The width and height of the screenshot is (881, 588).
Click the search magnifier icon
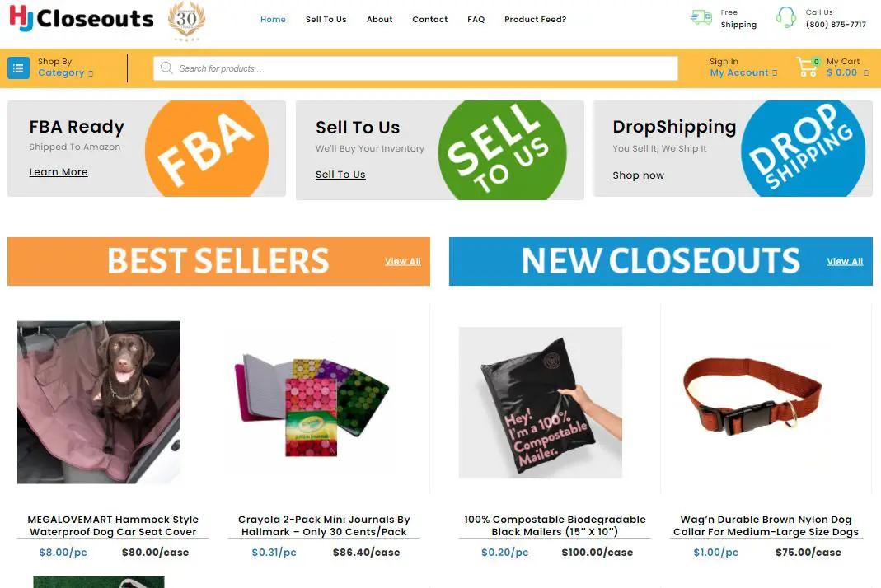pyautogui.click(x=166, y=68)
